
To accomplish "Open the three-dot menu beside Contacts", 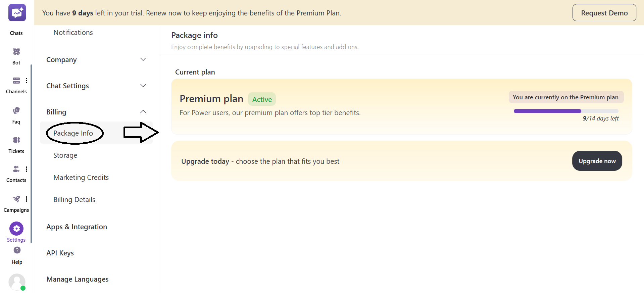I will pos(27,169).
